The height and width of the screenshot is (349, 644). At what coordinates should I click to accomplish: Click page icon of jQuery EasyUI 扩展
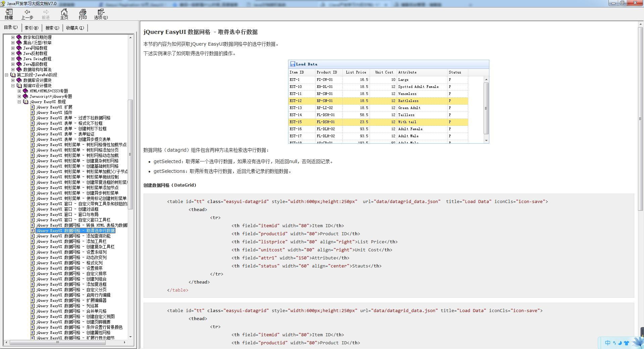[33, 107]
